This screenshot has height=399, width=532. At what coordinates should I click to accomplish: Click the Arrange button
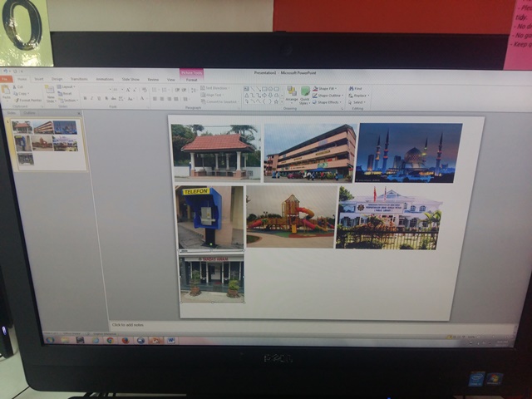[292, 94]
